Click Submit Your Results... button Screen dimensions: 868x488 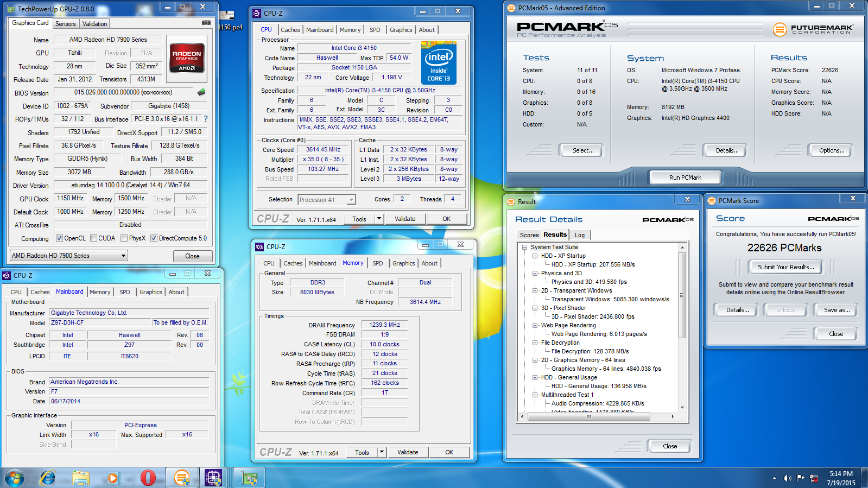click(x=785, y=267)
